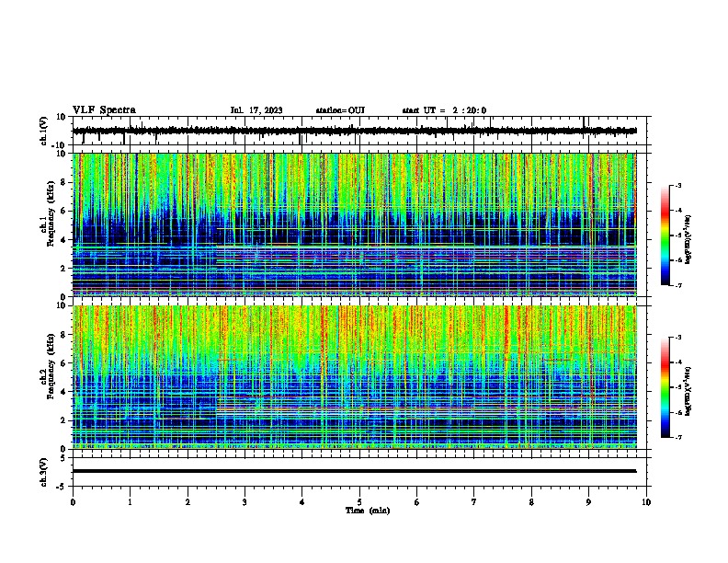
Task: Click the "Time (min)" x-axis label
Action: click(x=368, y=511)
